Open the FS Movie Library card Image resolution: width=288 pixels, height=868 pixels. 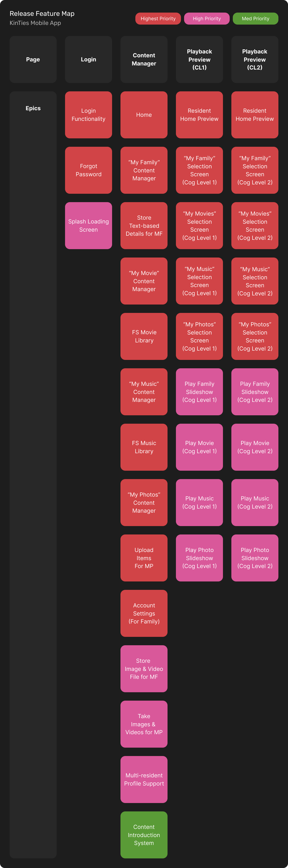pyautogui.click(x=144, y=336)
